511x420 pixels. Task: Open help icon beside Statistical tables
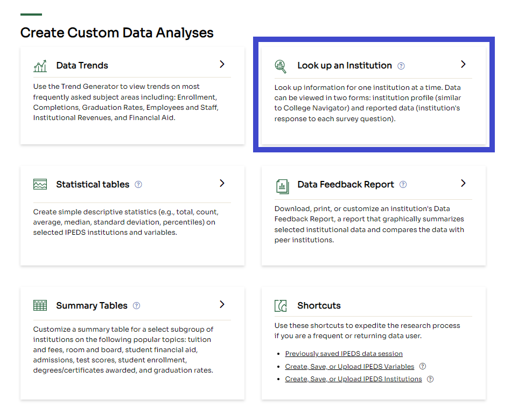coord(138,184)
